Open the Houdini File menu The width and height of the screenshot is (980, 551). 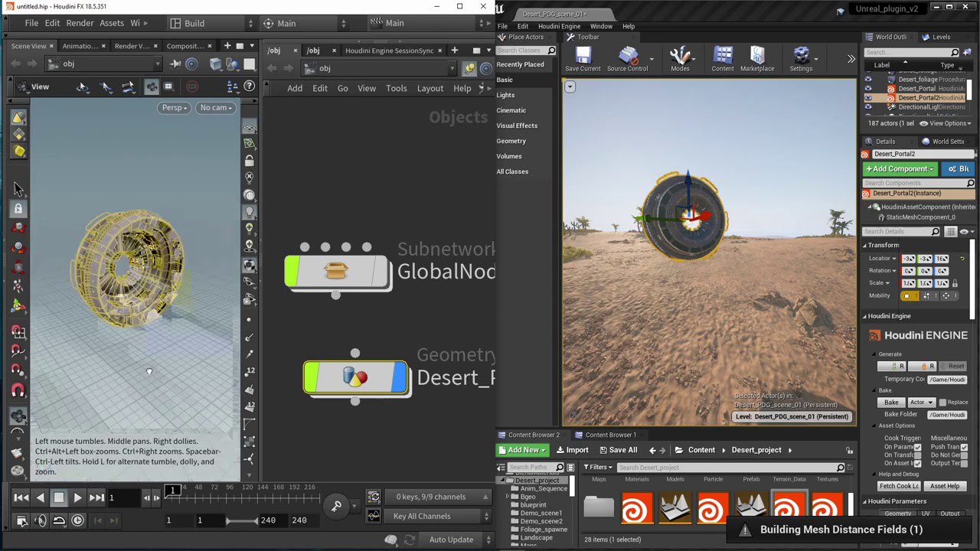(31, 23)
